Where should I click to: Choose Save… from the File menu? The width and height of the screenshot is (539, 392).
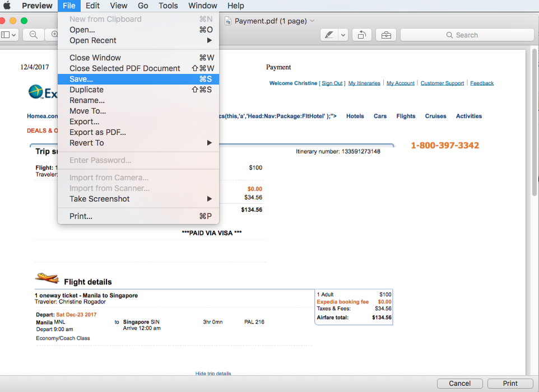coord(138,79)
